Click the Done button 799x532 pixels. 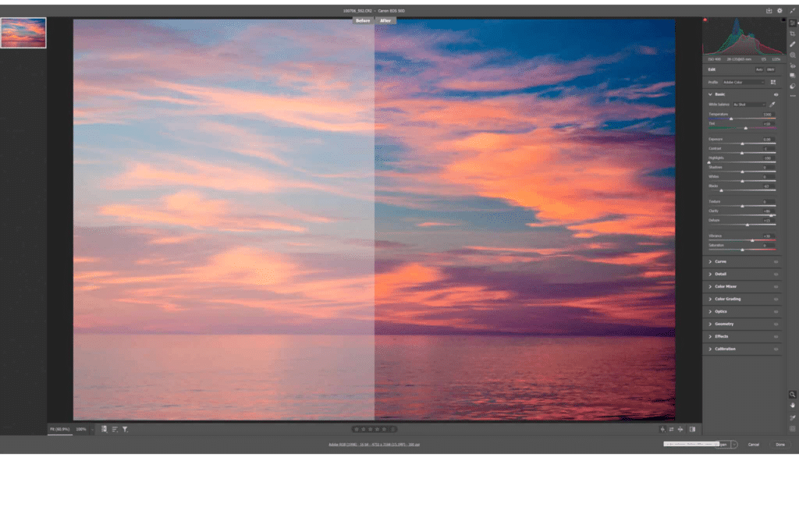[780, 443]
